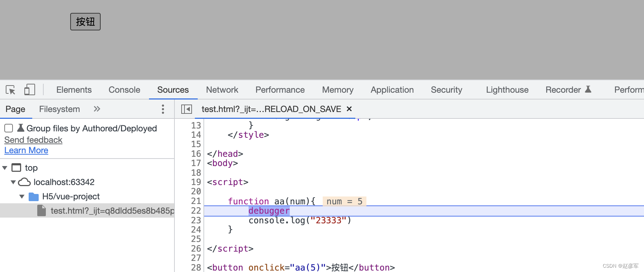Open the Lighthouse tab
The image size is (644, 272).
(507, 90)
